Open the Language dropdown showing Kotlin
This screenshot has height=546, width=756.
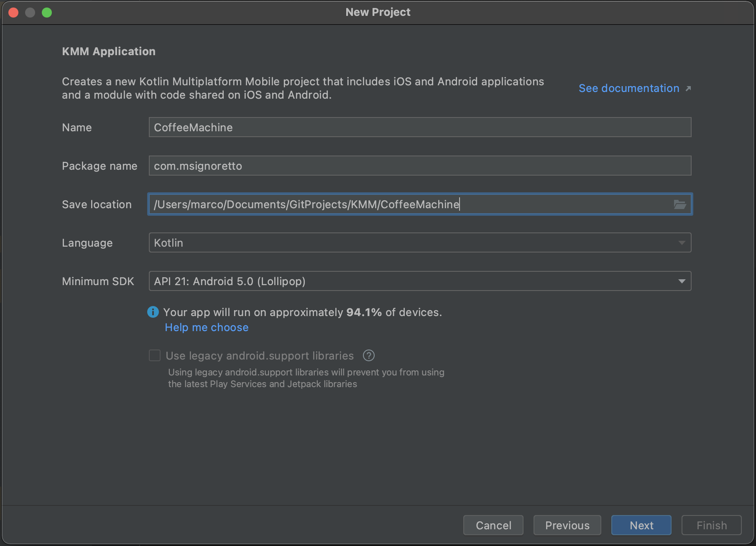[419, 243]
